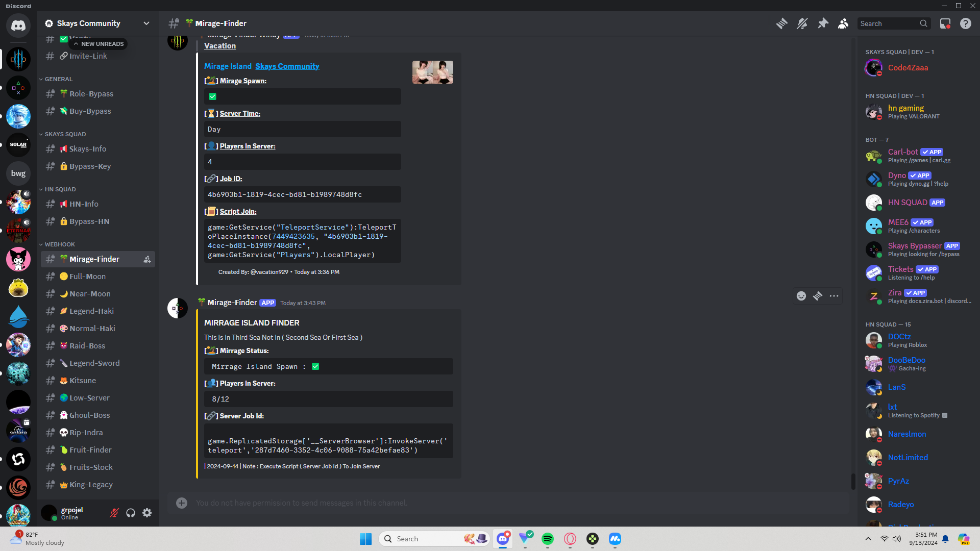Image resolution: width=980 pixels, height=551 pixels.
Task: Open Opera browser from taskbar
Action: point(570,539)
